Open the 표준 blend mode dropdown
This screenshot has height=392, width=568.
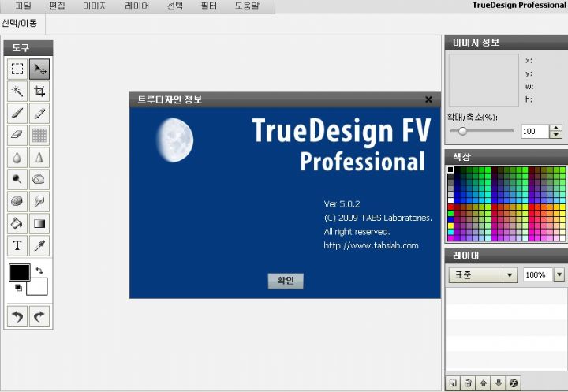(x=483, y=275)
